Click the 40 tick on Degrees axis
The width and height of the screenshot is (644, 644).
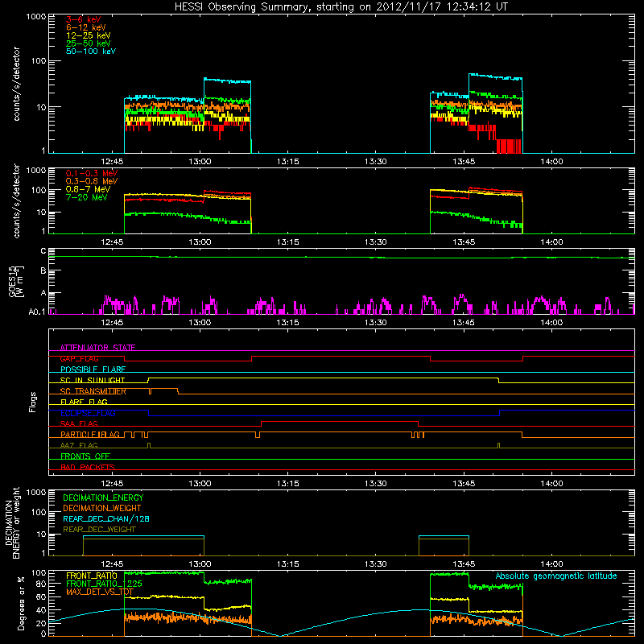(41, 610)
